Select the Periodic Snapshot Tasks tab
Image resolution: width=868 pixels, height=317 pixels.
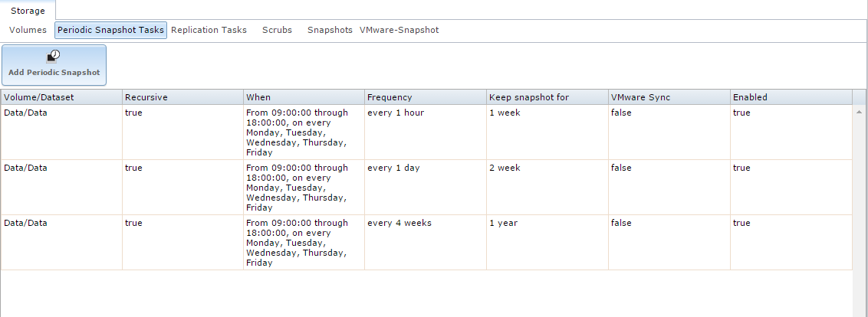[110, 30]
